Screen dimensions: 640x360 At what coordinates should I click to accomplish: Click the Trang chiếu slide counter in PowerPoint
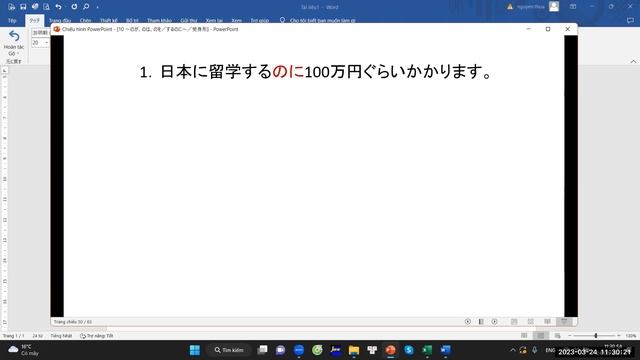(73, 322)
